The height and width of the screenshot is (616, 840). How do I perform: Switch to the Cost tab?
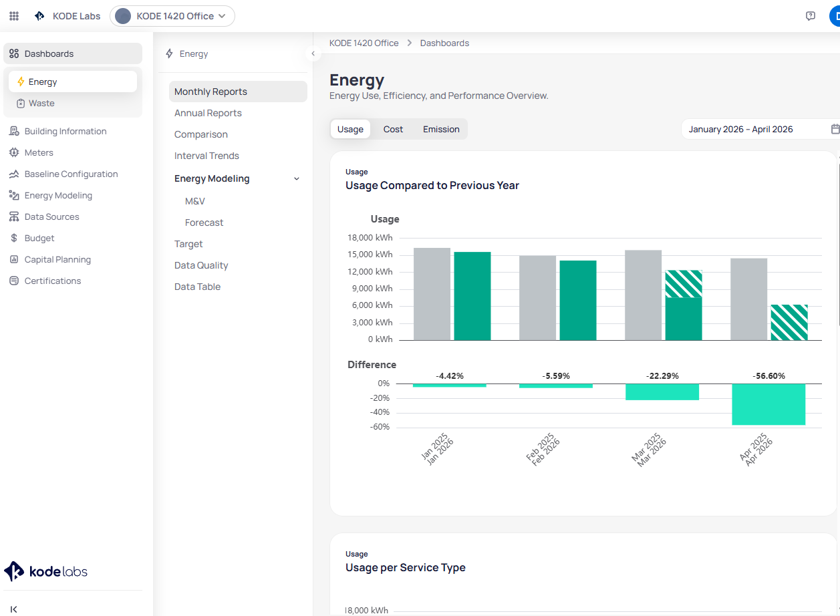tap(393, 129)
